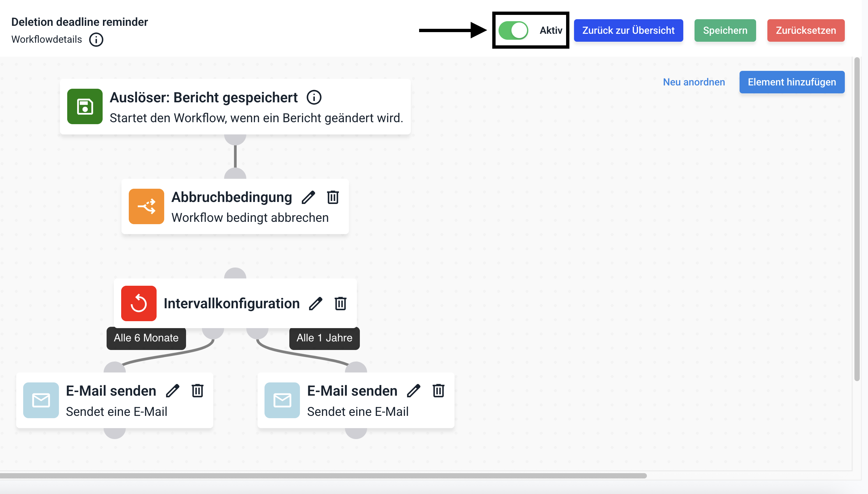Save workflow with Speichern button
This screenshot has width=868, height=494.
(x=725, y=30)
